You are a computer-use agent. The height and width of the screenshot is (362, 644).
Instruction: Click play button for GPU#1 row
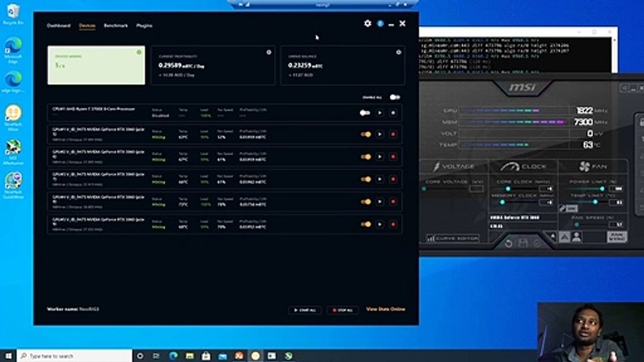[x=380, y=134]
